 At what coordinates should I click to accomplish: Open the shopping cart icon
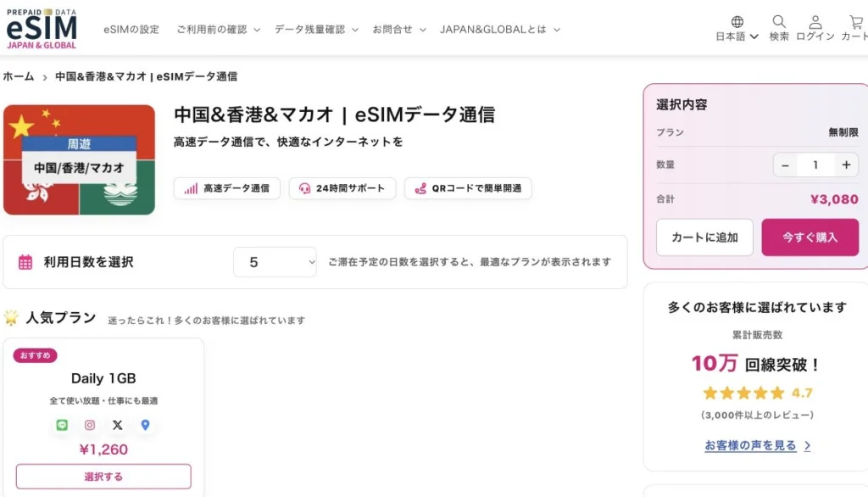click(x=857, y=22)
